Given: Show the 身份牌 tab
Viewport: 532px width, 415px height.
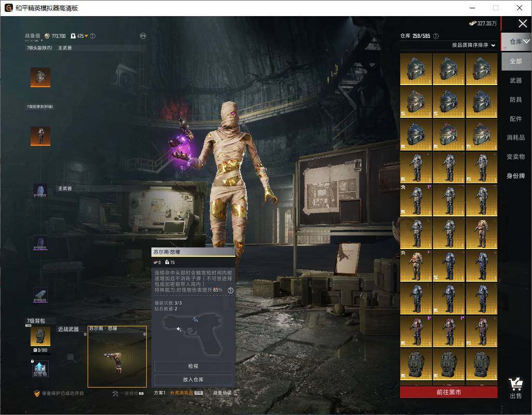Looking at the screenshot, I should (516, 176).
